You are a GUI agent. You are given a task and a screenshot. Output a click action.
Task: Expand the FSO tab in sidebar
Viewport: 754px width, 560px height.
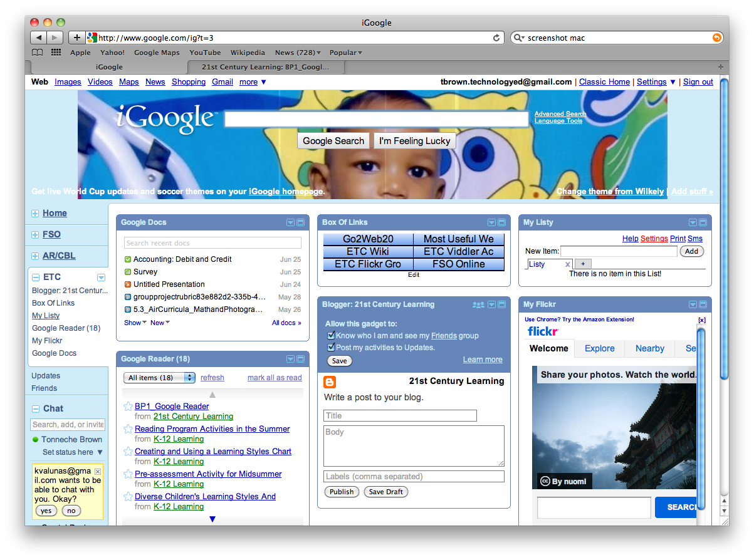pyautogui.click(x=35, y=235)
